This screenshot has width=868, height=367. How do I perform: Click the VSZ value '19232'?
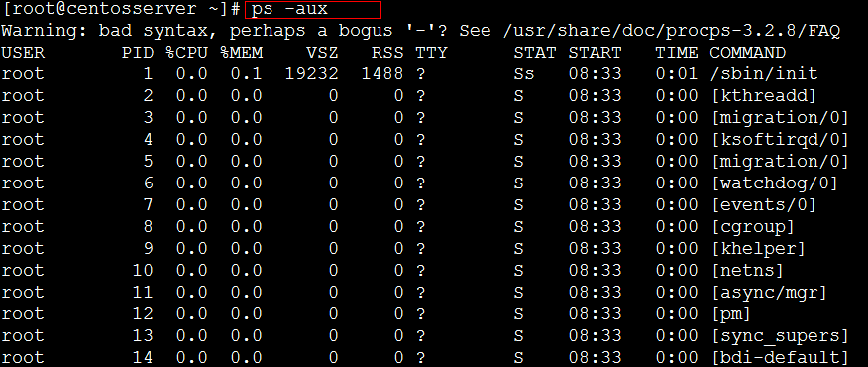click(x=312, y=74)
